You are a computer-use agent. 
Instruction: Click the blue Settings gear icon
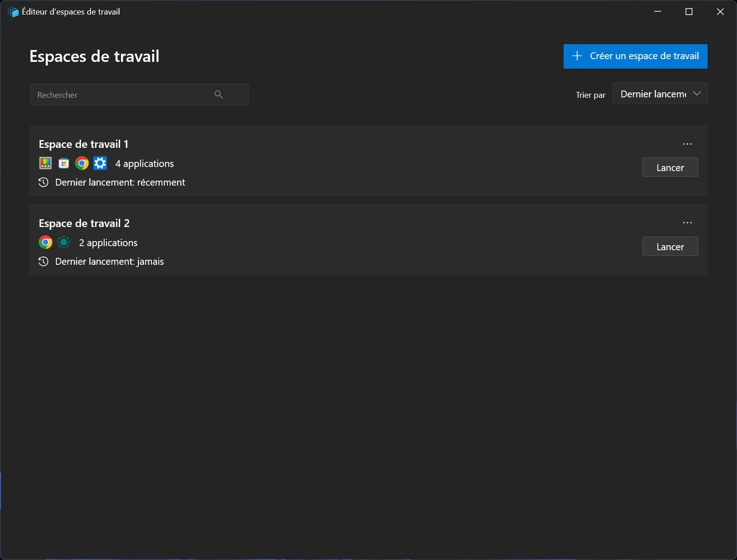point(100,163)
